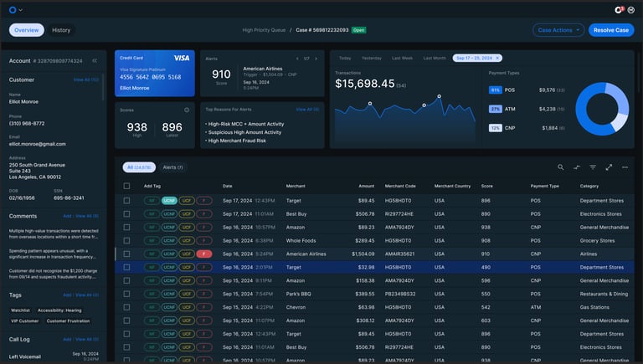The image size is (643, 364).
Task: Click the VIP Customer tag chip
Action: [x=24, y=321]
